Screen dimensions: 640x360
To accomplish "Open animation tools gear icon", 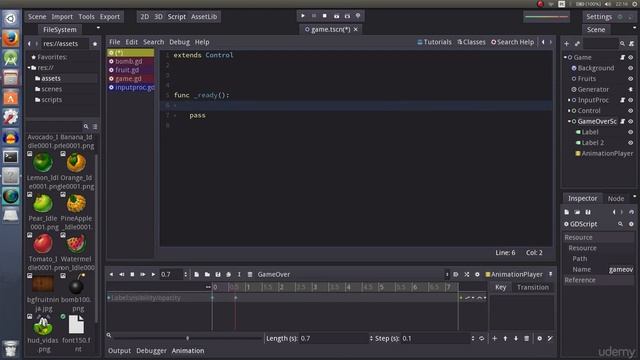I will pos(477,274).
